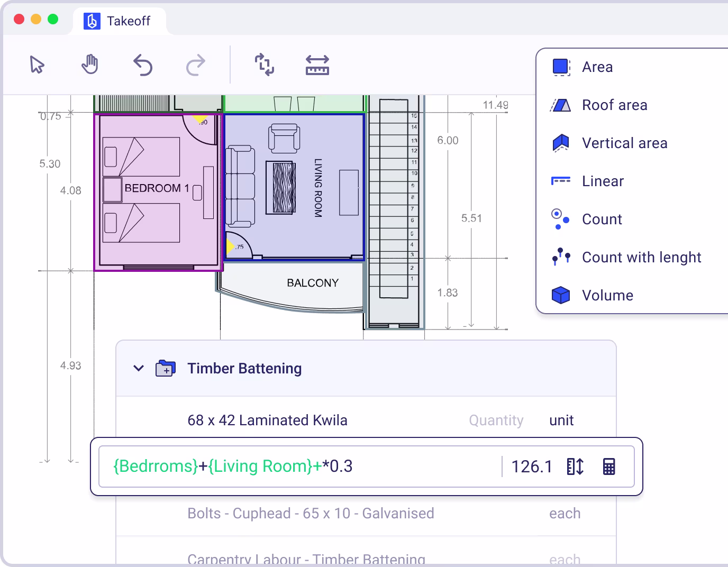The image size is (728, 567).
Task: Click the unit column label
Action: [561, 420]
